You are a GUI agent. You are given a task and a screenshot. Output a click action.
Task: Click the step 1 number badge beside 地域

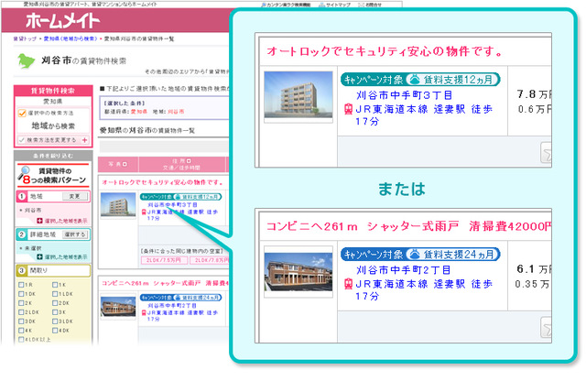22,196
